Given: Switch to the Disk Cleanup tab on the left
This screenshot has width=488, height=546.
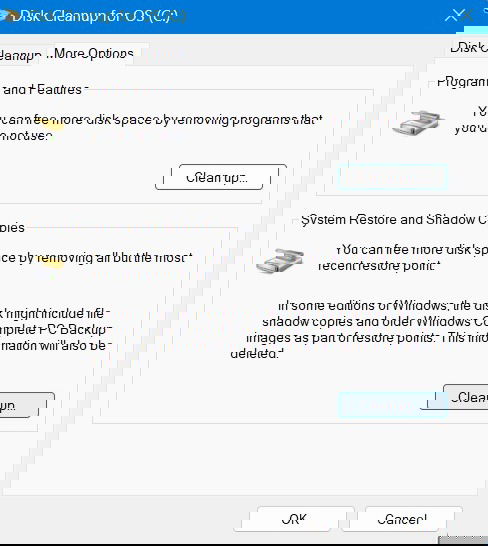Looking at the screenshot, I should coord(20,55).
